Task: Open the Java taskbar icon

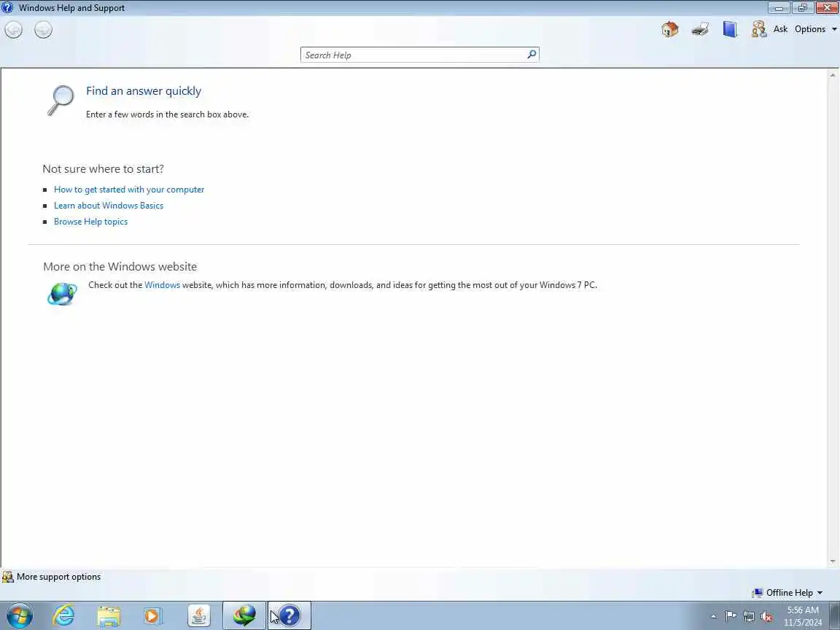Action: tap(199, 616)
